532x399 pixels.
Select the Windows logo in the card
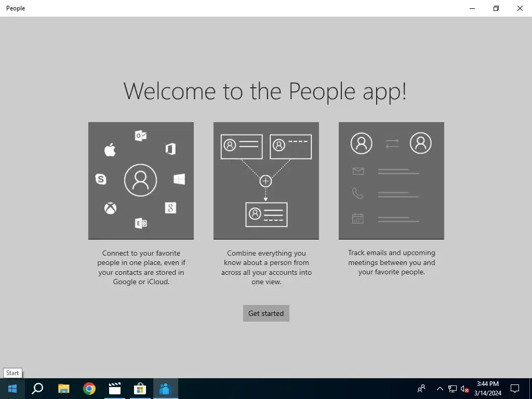click(179, 179)
